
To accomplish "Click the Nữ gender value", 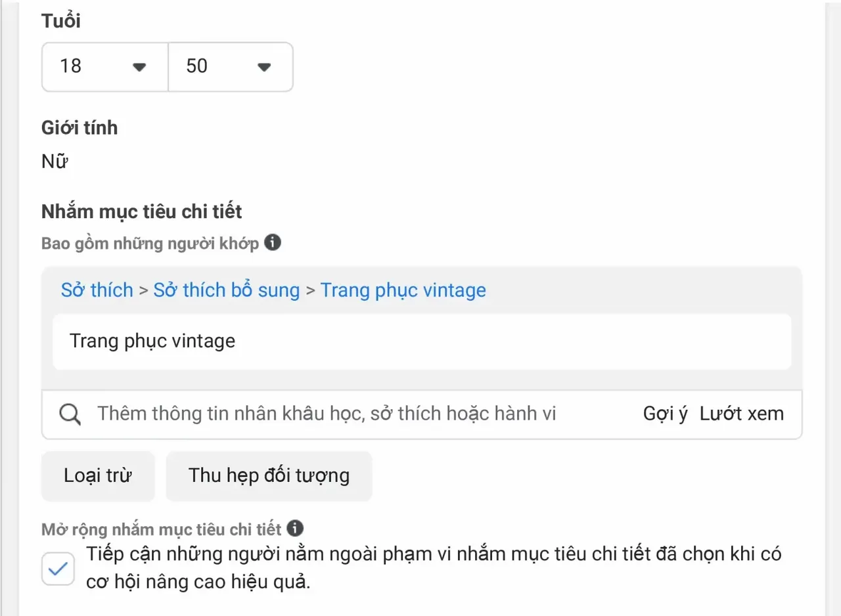I will coord(55,162).
